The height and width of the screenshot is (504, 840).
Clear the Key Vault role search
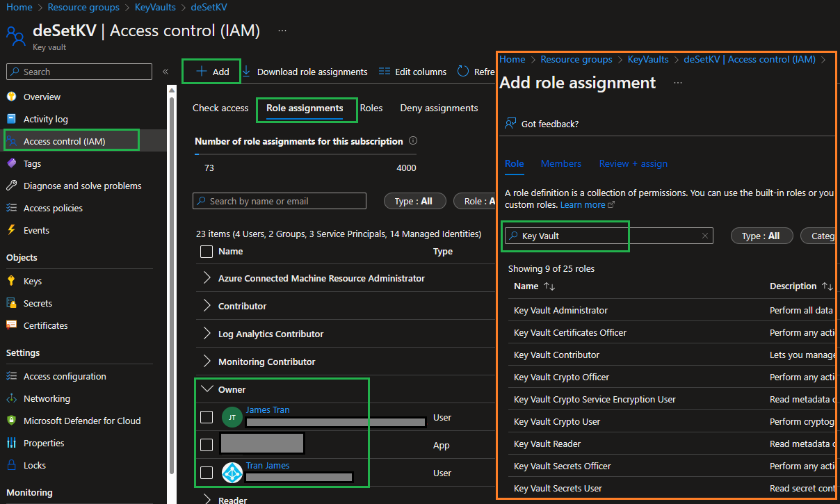point(705,236)
